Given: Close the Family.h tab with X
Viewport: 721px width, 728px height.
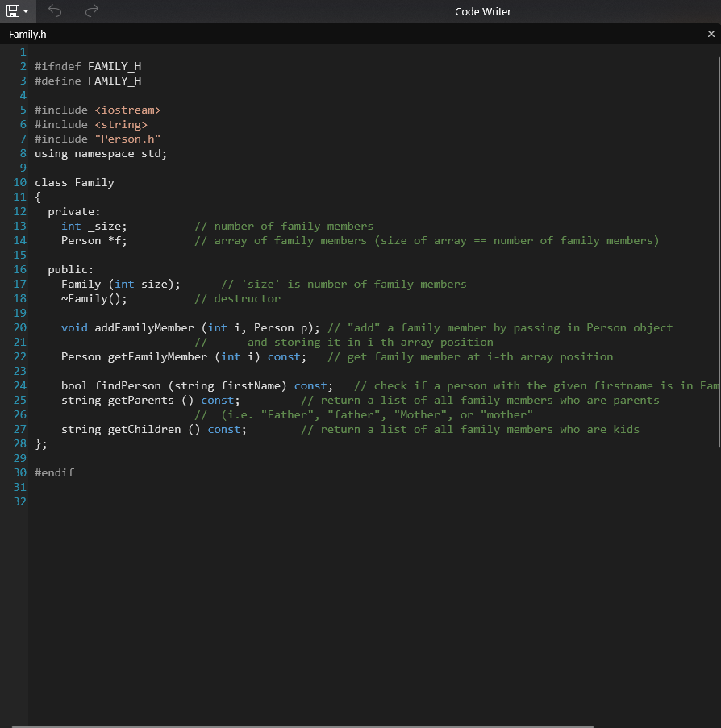Looking at the screenshot, I should [711, 34].
